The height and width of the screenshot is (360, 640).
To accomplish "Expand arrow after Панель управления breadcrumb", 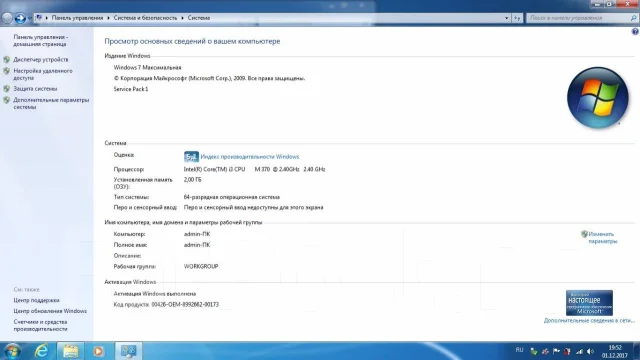I will pos(108,18).
